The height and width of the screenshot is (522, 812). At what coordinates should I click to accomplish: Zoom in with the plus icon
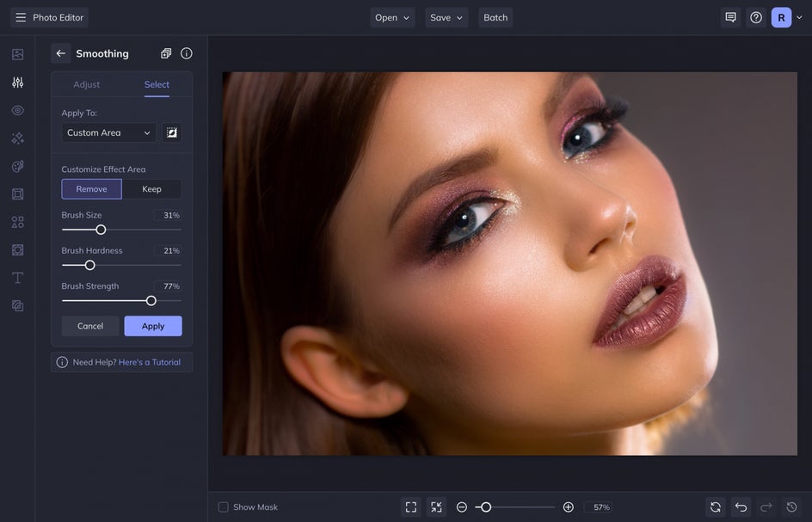(x=568, y=507)
